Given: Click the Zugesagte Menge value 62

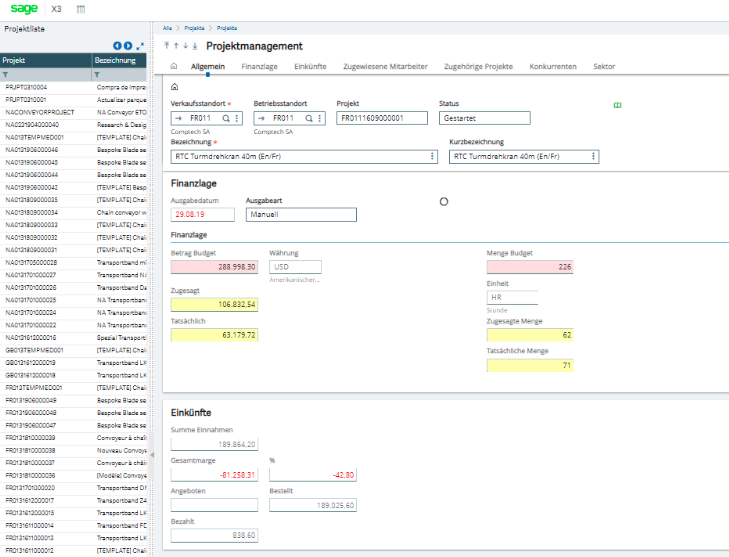Looking at the screenshot, I should pyautogui.click(x=530, y=335).
